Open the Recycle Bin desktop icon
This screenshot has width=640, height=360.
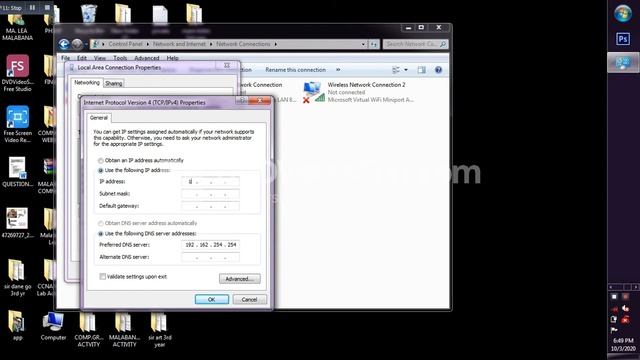[x=89, y=13]
